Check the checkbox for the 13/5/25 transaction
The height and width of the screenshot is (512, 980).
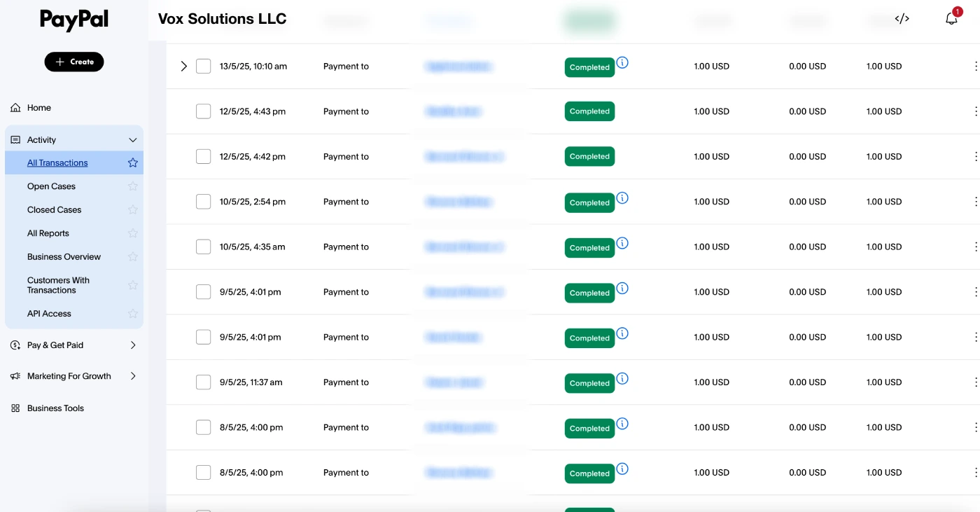coord(203,65)
